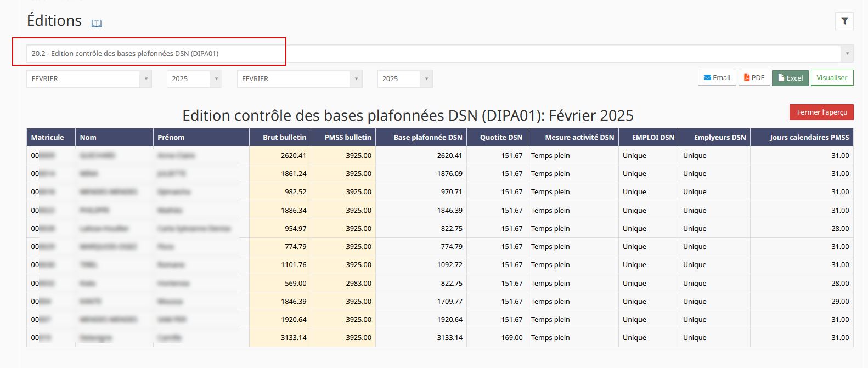868x368 pixels.
Task: Close preview with Fermer l'aperçu
Action: [x=821, y=112]
